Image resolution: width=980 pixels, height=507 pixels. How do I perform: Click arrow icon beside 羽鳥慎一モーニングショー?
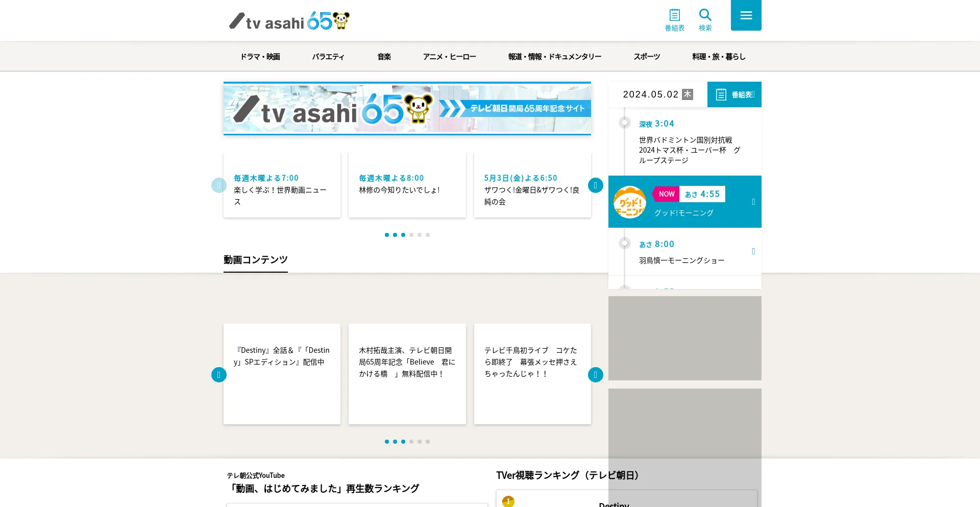pyautogui.click(x=753, y=251)
